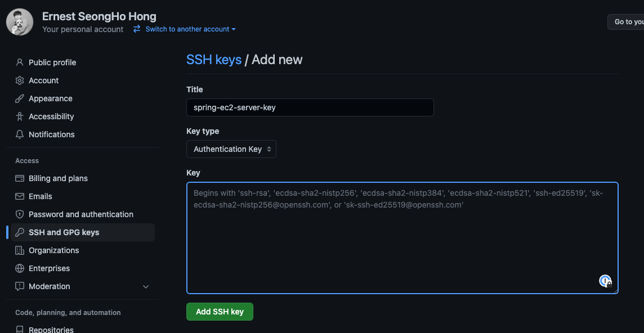The height and width of the screenshot is (333, 644).
Task: Click the green Add SSH key button
Action: point(220,312)
